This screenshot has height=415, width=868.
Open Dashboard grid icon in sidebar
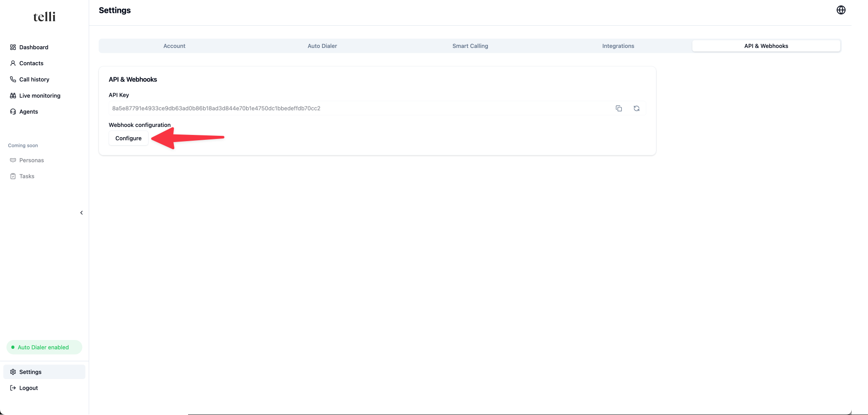pyautogui.click(x=13, y=47)
